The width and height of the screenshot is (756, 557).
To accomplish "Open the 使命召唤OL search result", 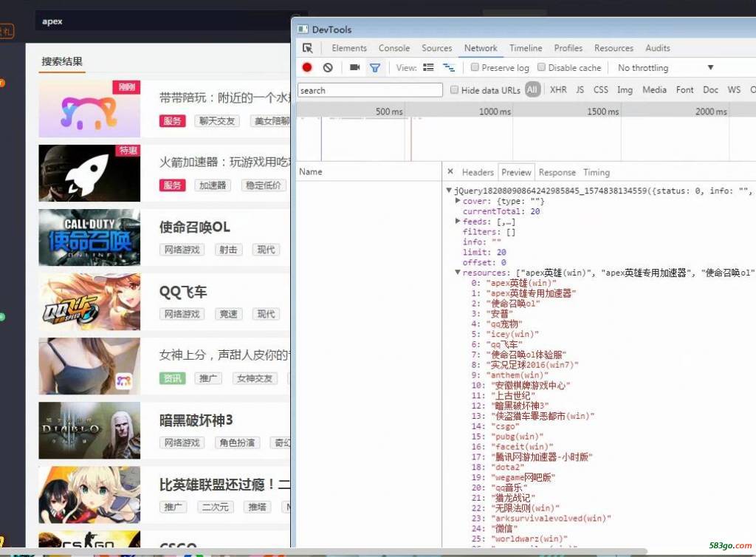I will (195, 228).
